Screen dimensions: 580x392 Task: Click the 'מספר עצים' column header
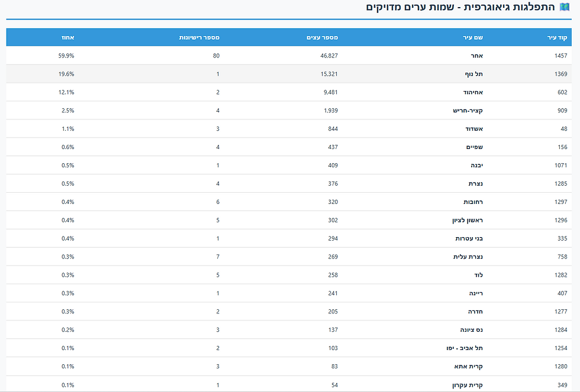(322, 37)
